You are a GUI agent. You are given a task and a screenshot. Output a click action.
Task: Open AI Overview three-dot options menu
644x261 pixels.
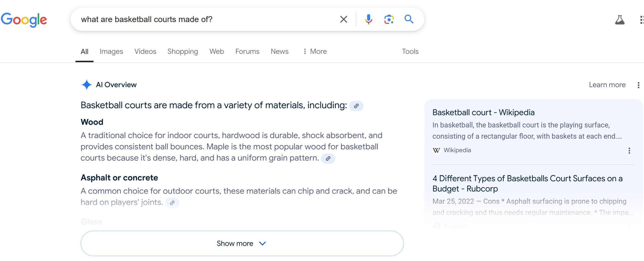click(x=638, y=85)
